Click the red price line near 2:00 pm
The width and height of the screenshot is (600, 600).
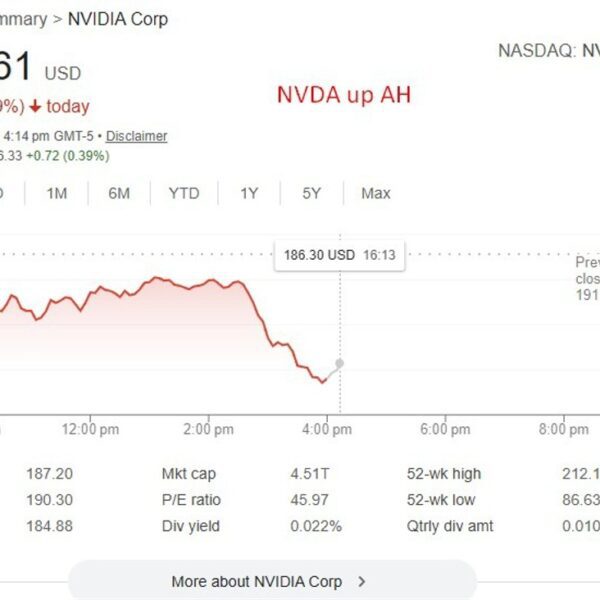pos(208,283)
